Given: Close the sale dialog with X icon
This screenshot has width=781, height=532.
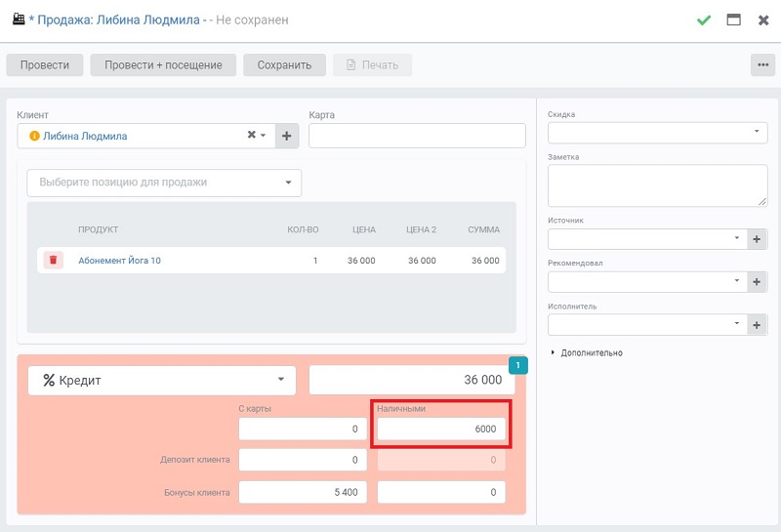Looking at the screenshot, I should (763, 20).
